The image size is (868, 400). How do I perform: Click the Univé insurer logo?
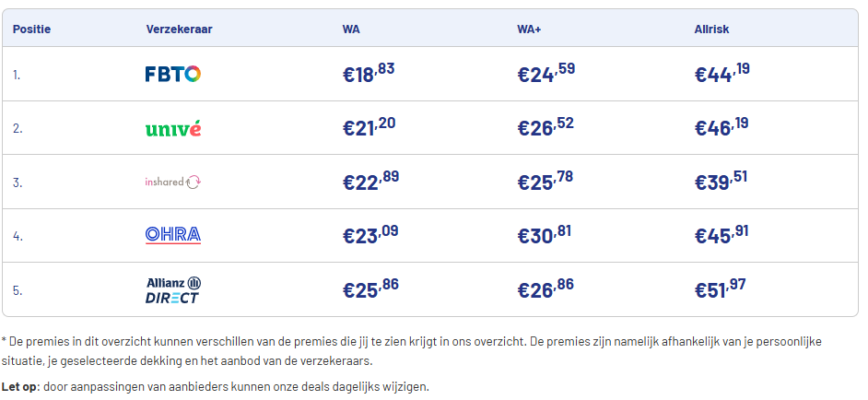[173, 128]
